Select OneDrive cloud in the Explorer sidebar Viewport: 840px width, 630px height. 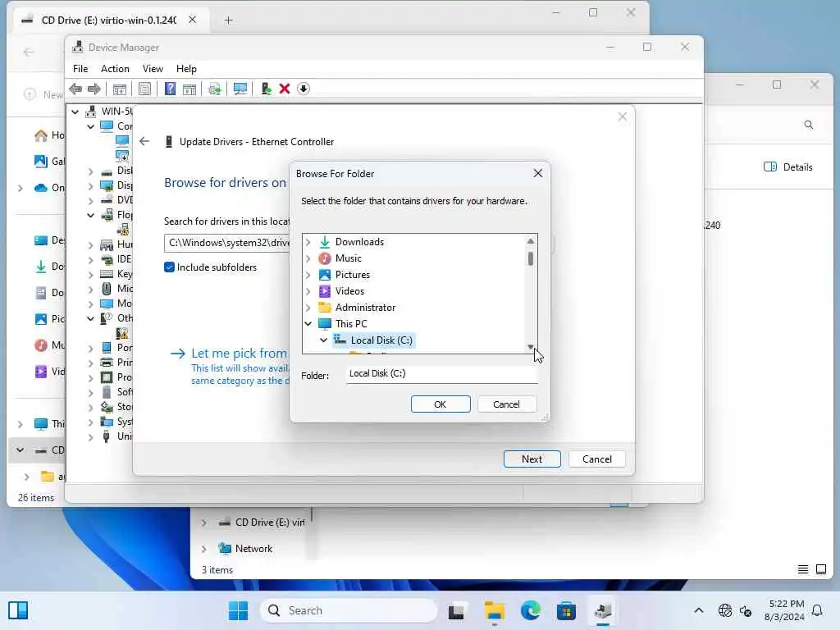point(49,188)
